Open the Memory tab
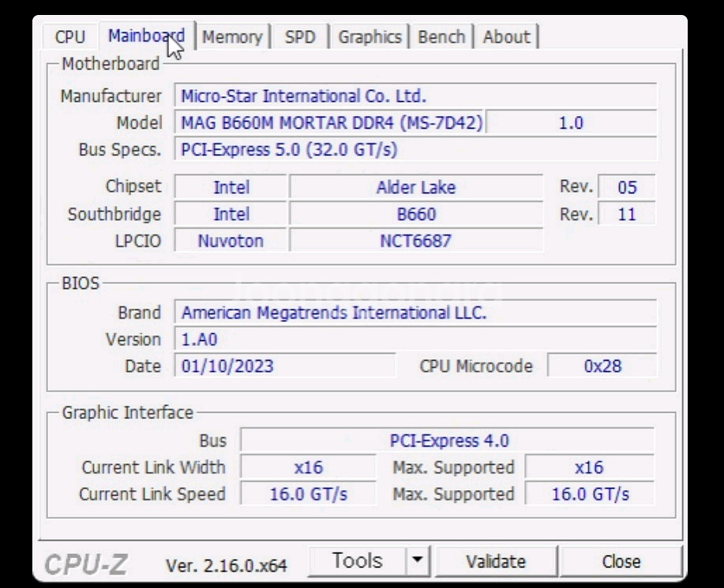The width and height of the screenshot is (724, 588). click(x=232, y=37)
